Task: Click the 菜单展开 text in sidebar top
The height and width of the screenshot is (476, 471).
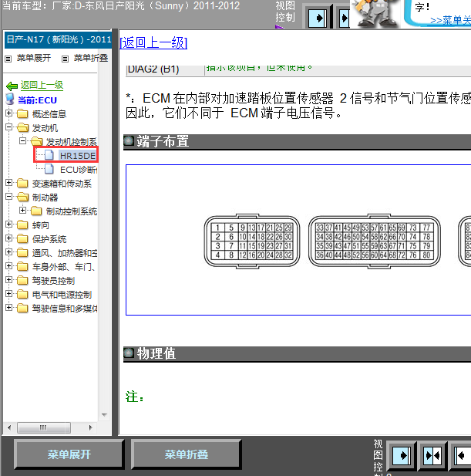Action: tap(34, 58)
